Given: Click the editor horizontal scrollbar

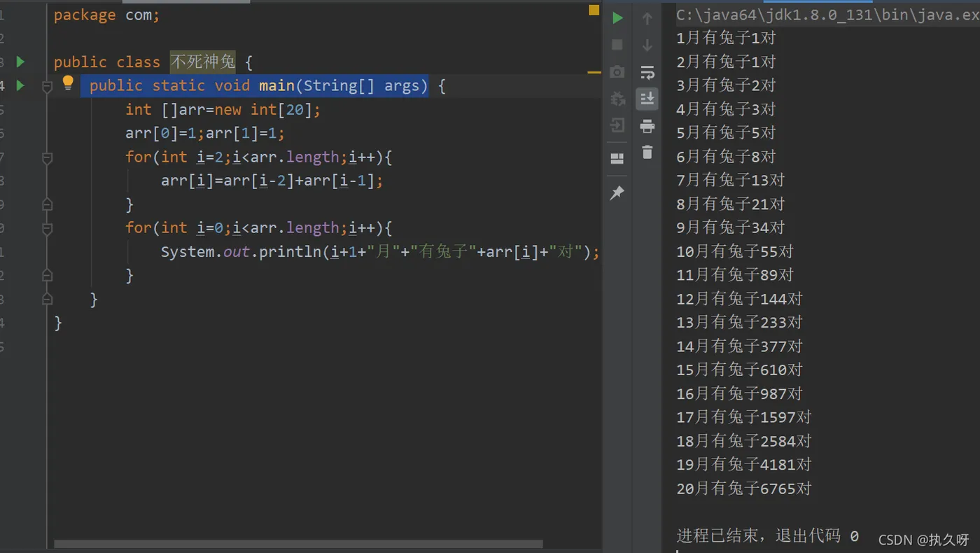Looking at the screenshot, I should click(298, 544).
